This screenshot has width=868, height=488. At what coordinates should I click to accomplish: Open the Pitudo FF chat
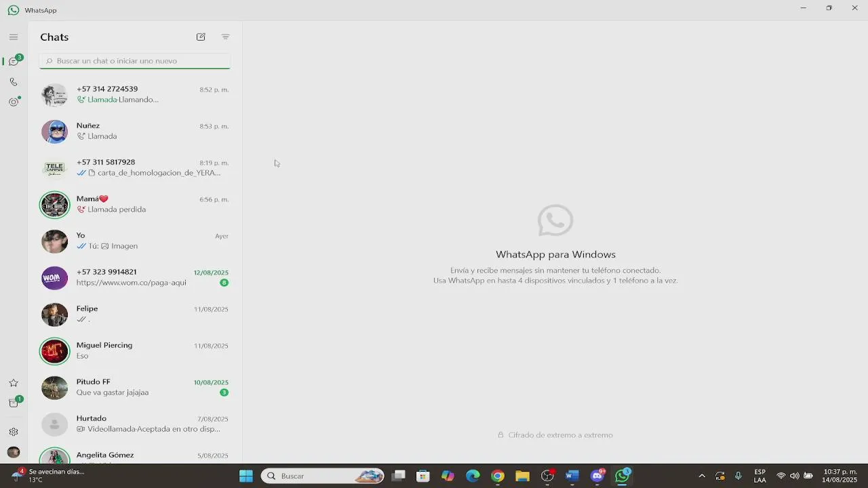135,387
